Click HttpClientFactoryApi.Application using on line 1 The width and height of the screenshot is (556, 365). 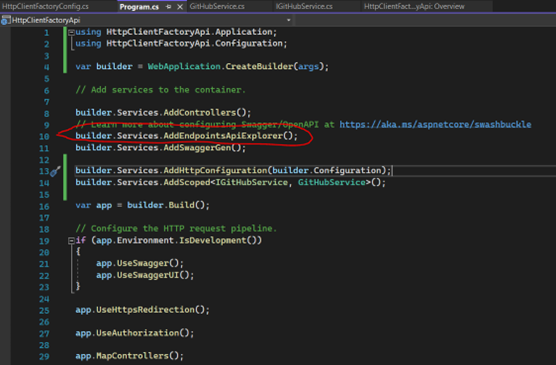(189, 32)
